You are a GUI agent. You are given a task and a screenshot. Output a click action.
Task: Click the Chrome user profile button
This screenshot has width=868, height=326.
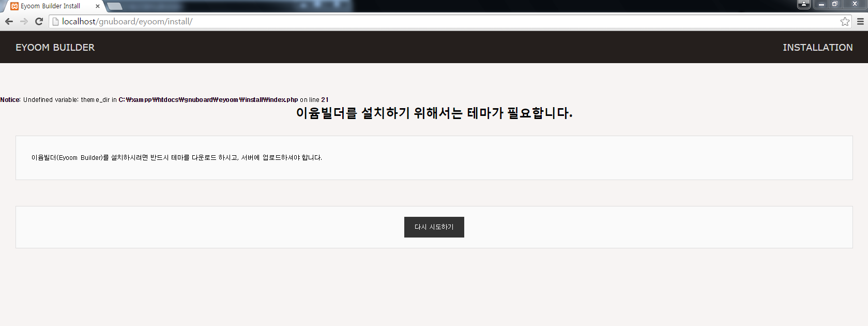tap(803, 4)
